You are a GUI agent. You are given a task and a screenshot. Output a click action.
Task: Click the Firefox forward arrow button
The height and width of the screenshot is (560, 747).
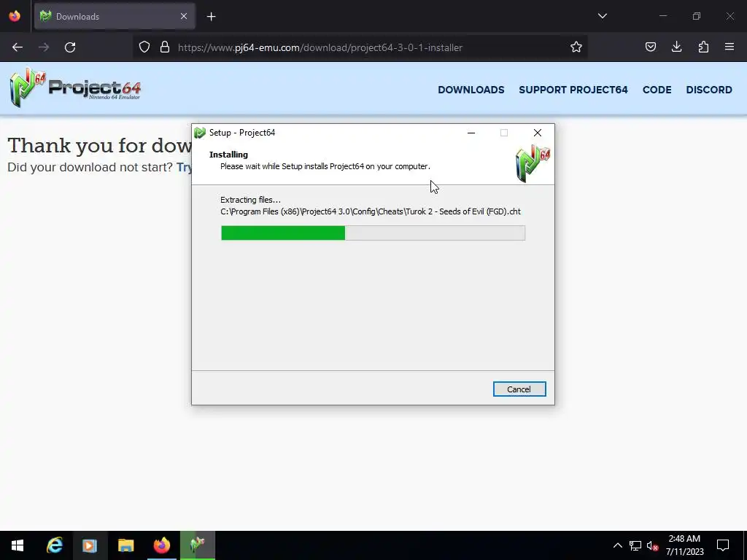point(44,47)
